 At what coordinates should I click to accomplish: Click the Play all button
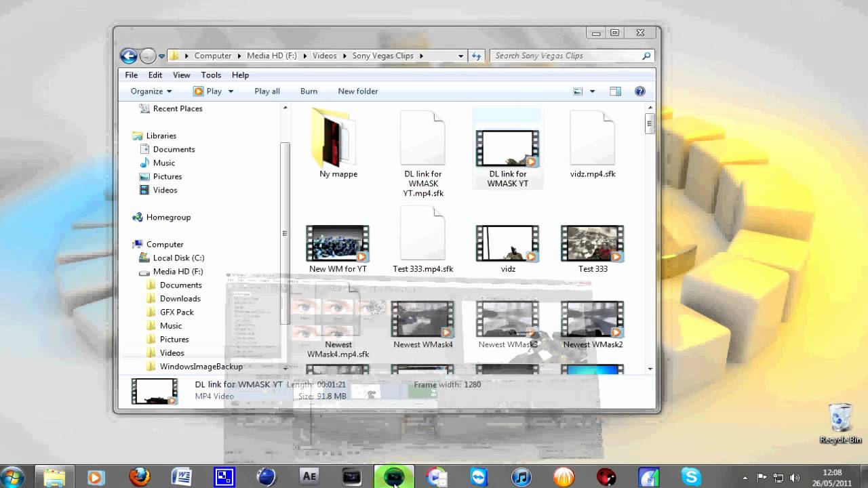[267, 91]
